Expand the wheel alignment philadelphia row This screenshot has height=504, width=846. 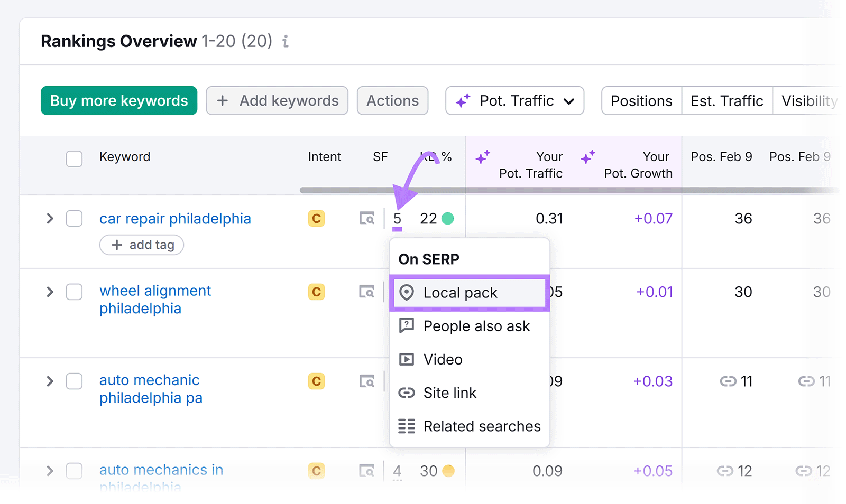50,292
